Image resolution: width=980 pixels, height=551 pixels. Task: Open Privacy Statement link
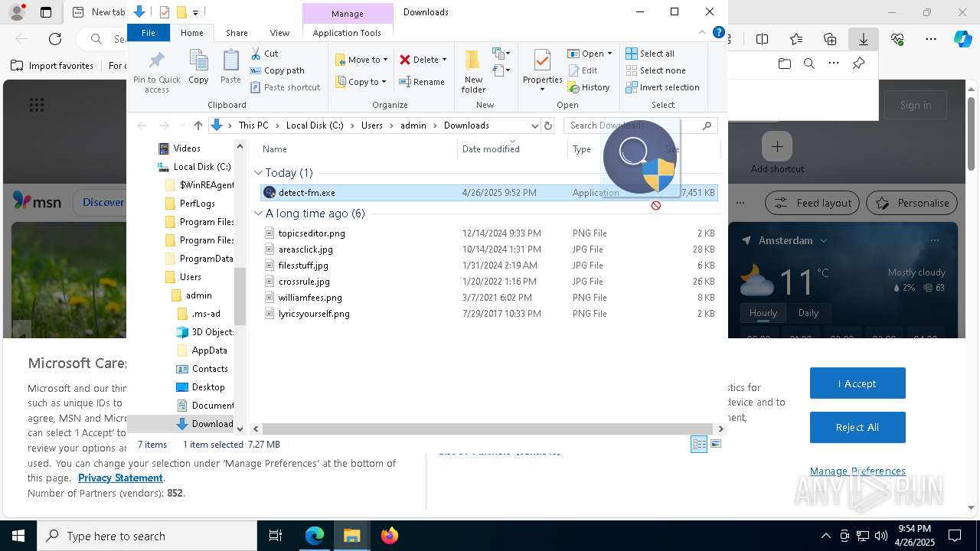click(120, 478)
